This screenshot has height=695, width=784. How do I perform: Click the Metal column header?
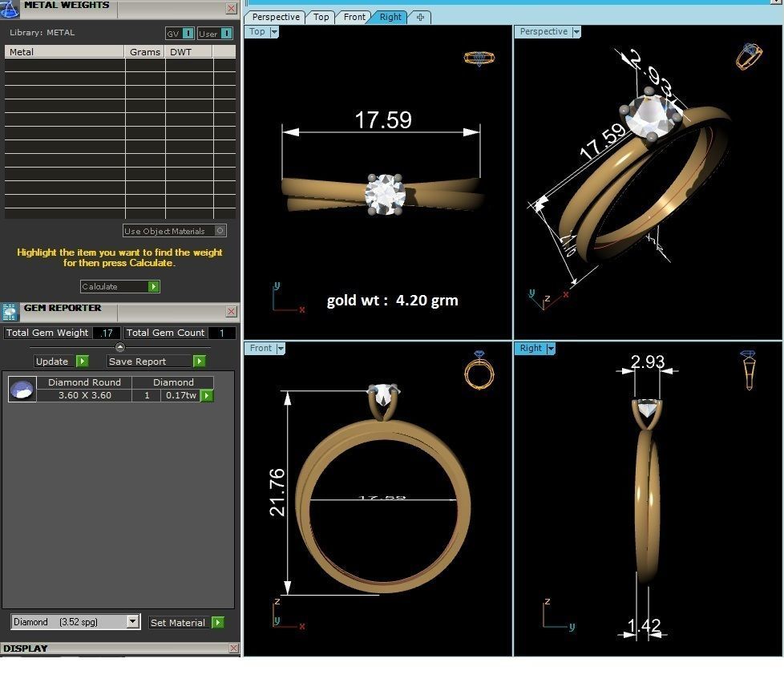tap(64, 51)
